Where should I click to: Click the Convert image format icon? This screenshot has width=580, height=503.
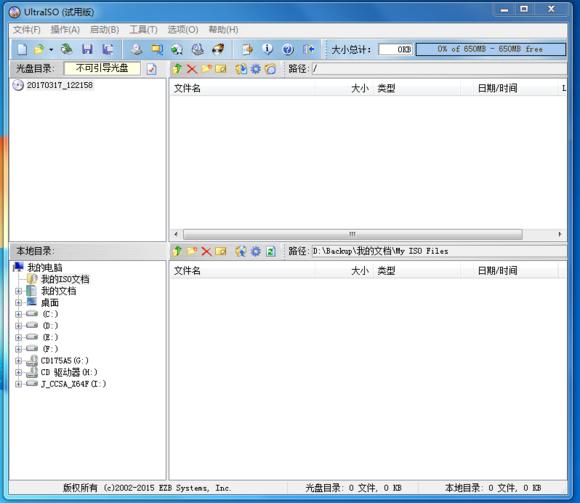tap(177, 49)
